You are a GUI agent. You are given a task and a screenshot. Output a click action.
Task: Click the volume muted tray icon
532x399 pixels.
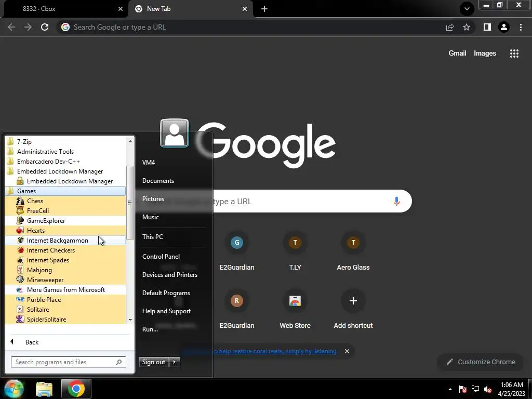click(x=488, y=389)
